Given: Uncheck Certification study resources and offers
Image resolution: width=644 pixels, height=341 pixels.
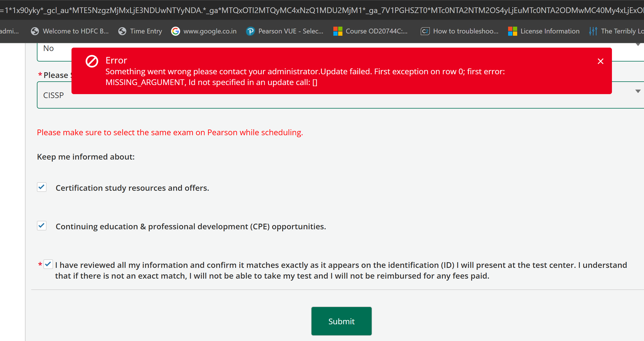Looking at the screenshot, I should (41, 187).
